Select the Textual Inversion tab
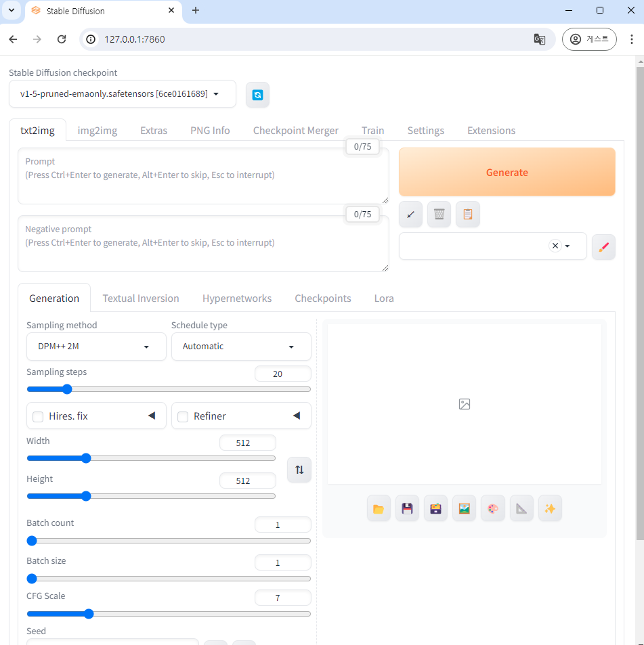This screenshot has width=644, height=645. [x=141, y=298]
